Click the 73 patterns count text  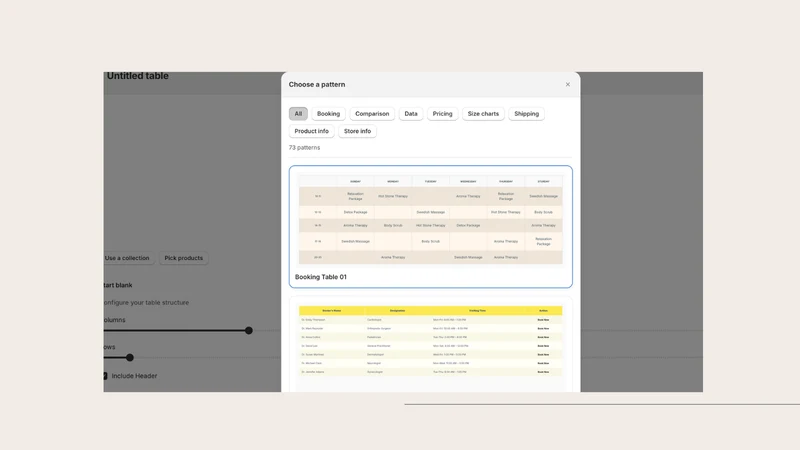point(305,147)
